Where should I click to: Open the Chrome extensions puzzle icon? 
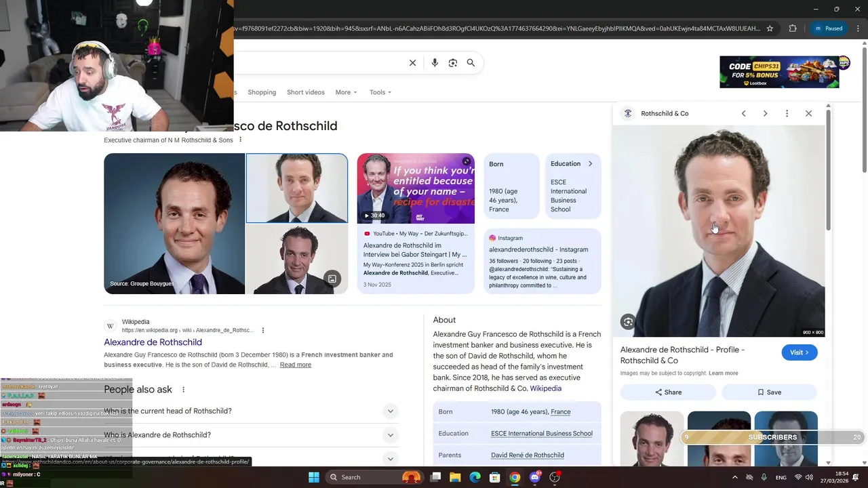point(793,28)
